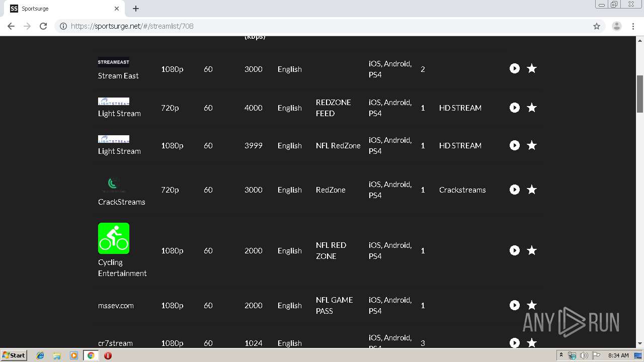Play Cycling Entertainment NFL RED ZONE stream
Viewport: 644px width, 362px height.
coord(514,250)
